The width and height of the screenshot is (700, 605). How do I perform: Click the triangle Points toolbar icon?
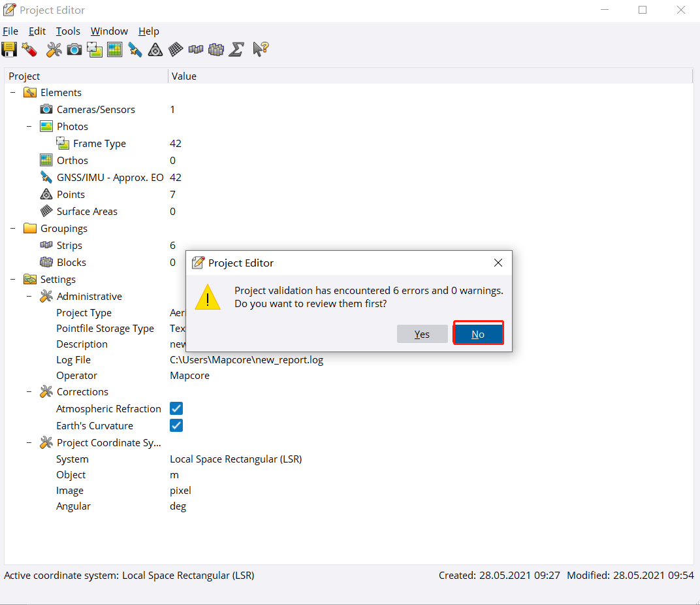click(155, 49)
